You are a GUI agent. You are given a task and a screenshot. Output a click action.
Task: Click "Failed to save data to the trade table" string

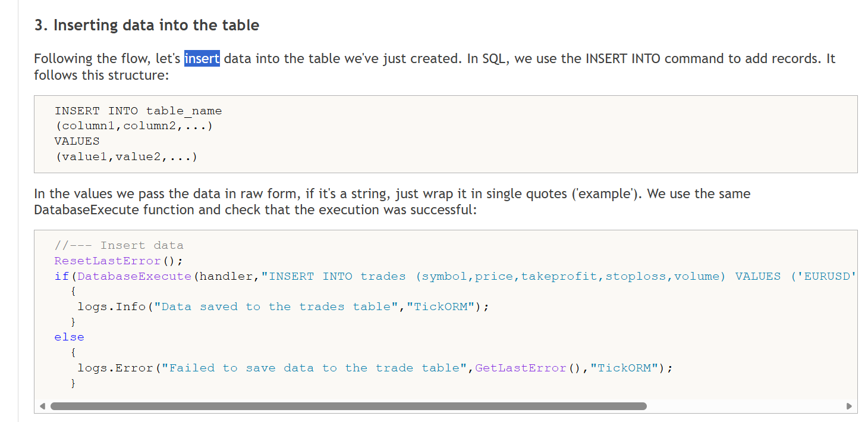(x=315, y=368)
